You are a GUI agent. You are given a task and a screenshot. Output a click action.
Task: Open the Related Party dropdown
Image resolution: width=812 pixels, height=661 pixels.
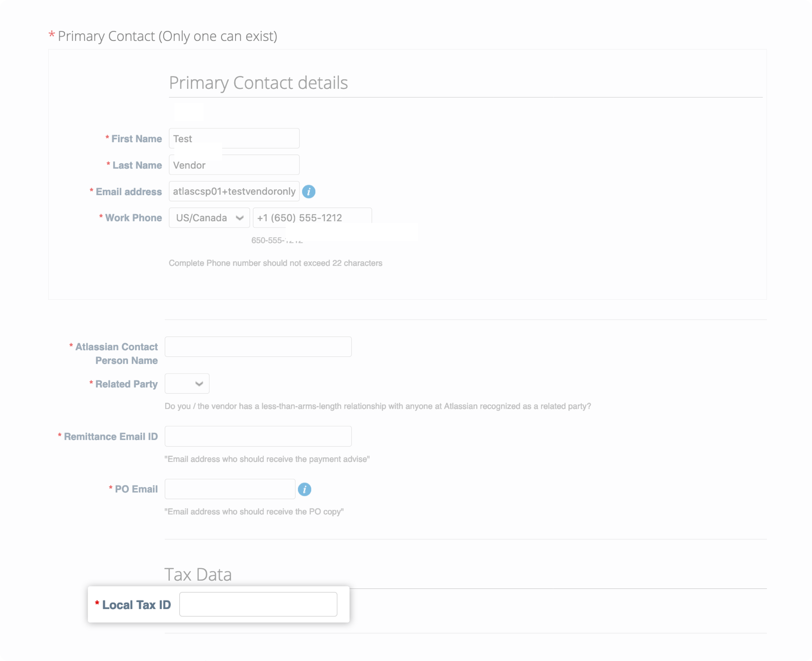pos(187,384)
